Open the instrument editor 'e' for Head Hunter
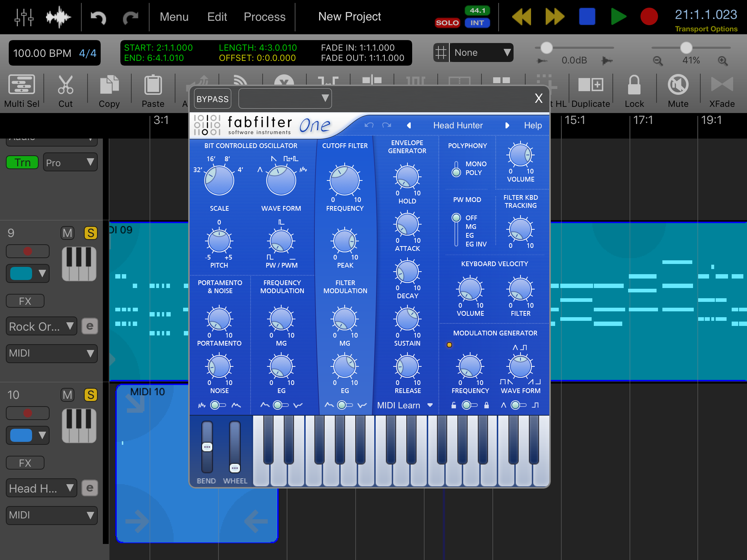 tap(90, 488)
